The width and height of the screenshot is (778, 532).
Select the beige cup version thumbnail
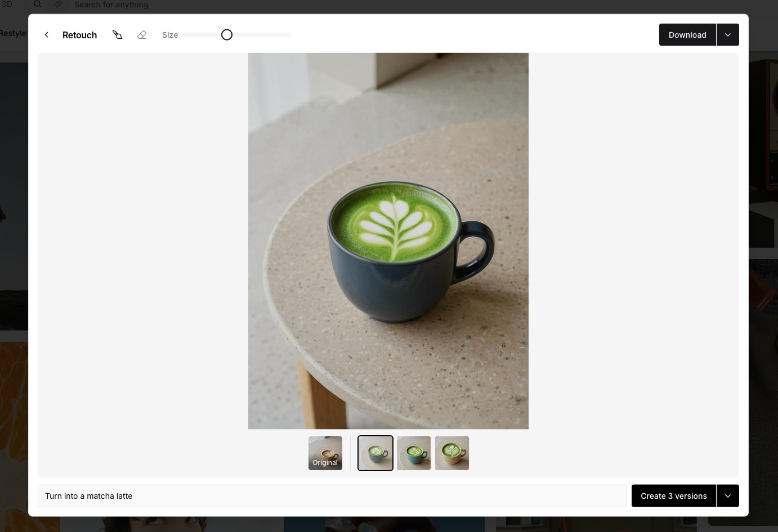[452, 453]
